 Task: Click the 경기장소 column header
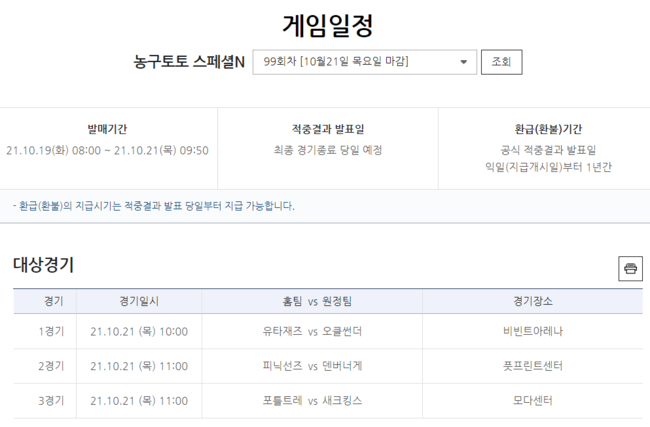(532, 301)
